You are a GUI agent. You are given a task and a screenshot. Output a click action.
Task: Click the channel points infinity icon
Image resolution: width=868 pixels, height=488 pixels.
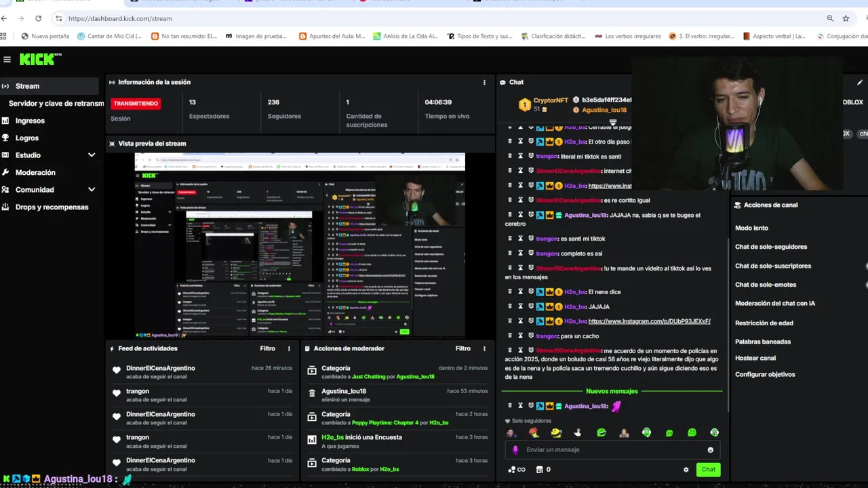tap(517, 469)
